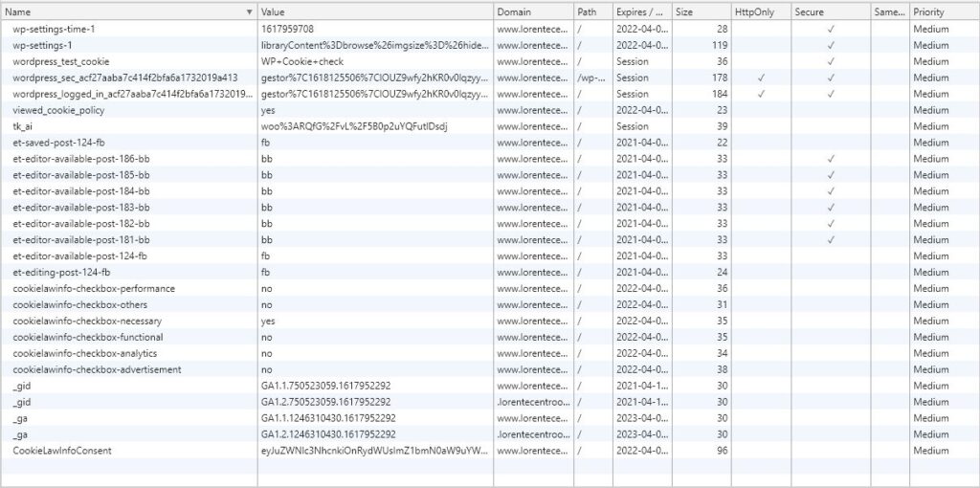Click Session expiry of tk_ai cookie
The height and width of the screenshot is (488, 980).
(633, 126)
